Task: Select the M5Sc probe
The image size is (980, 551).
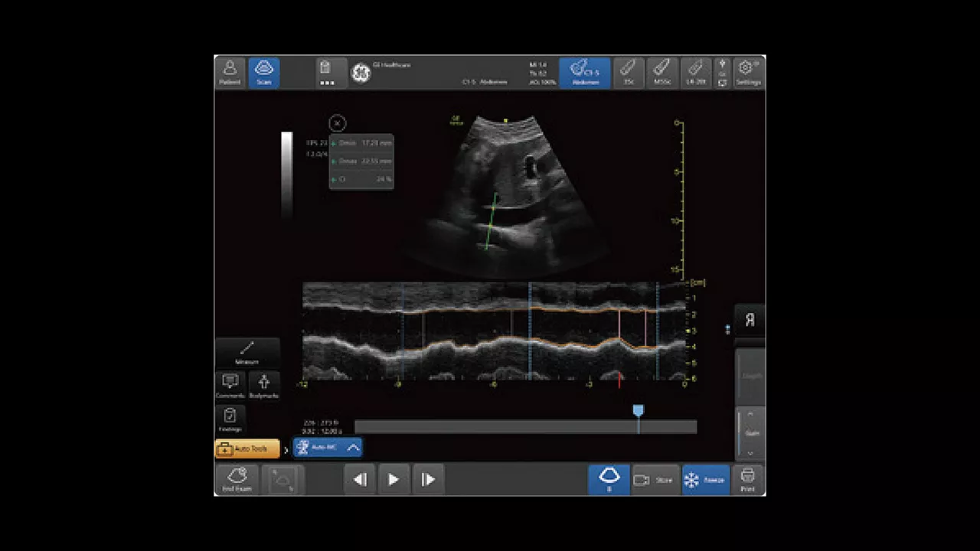Action: (x=662, y=73)
